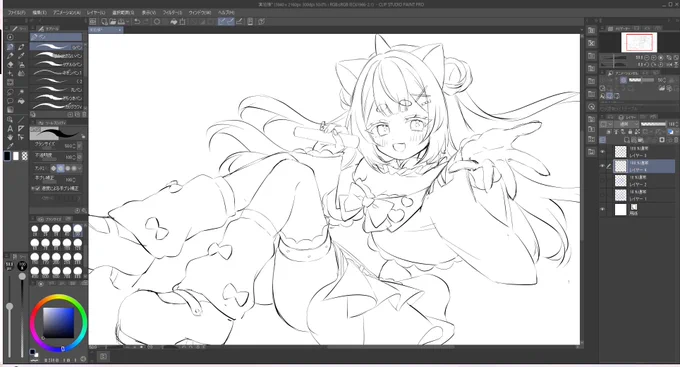Image resolution: width=680 pixels, height=367 pixels.
Task: Open the ファイル(F) menu
Action: pyautogui.click(x=17, y=13)
